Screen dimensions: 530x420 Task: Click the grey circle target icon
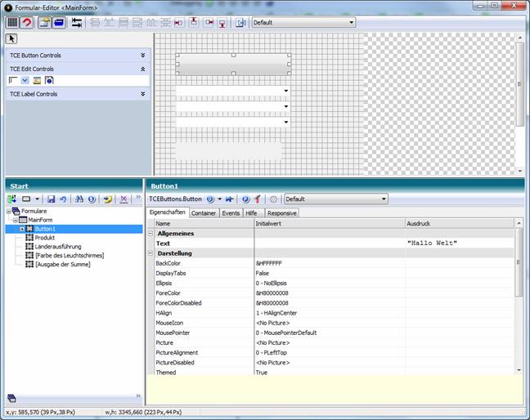[273, 199]
